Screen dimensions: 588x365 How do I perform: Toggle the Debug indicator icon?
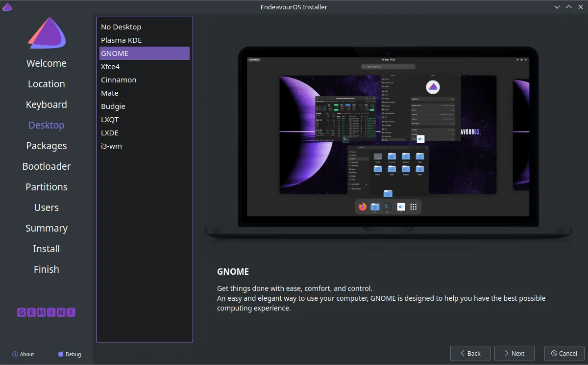point(61,354)
